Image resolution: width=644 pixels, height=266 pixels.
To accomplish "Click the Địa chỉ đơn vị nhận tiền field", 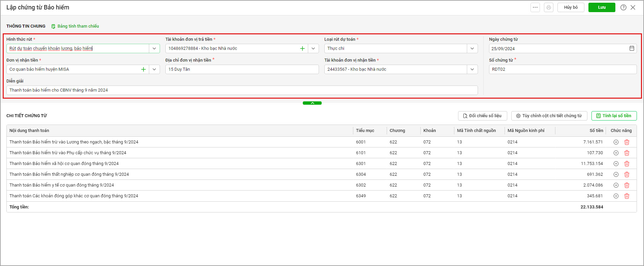I will 242,69.
